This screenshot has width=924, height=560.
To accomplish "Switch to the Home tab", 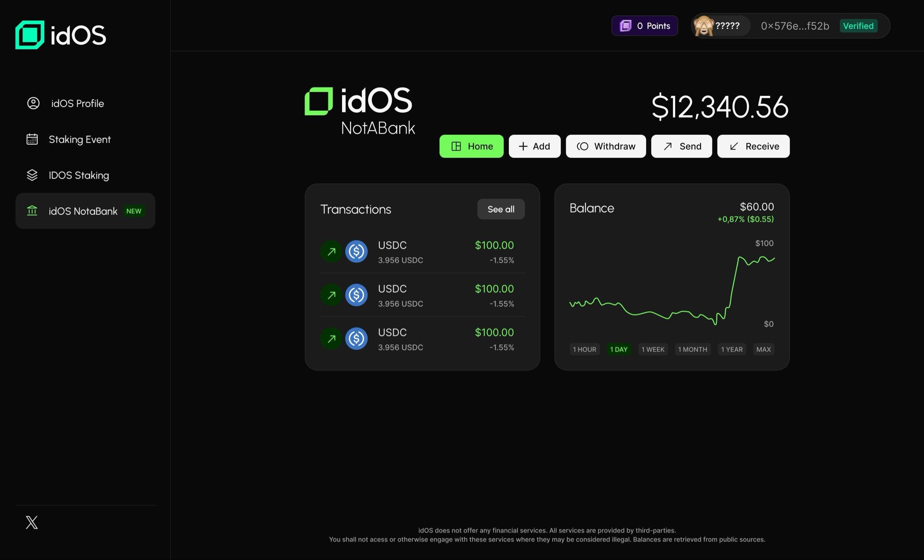I will [x=471, y=146].
